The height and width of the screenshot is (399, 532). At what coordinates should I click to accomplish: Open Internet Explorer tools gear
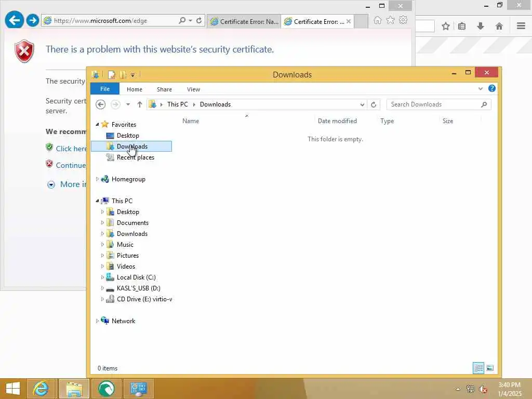(403, 20)
